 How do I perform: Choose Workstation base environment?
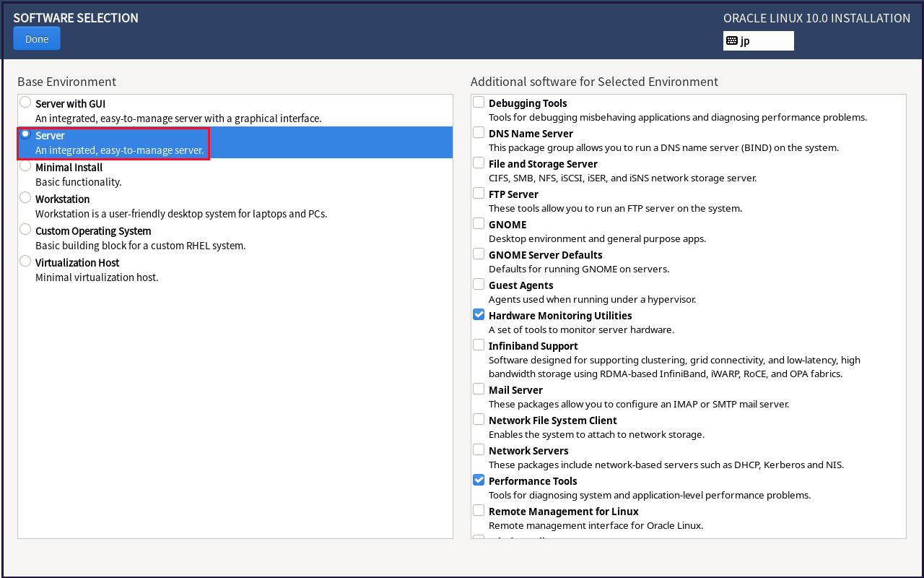[26, 197]
